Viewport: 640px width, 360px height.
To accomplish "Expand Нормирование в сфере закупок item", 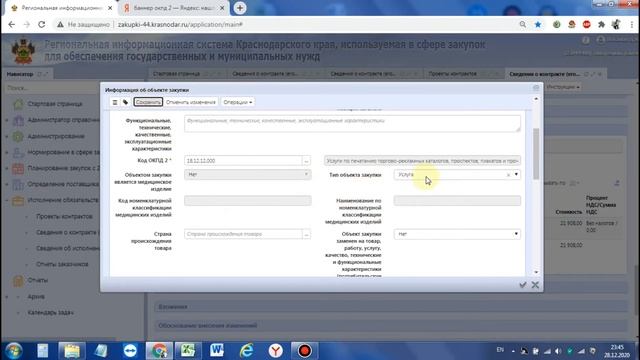I will click(7, 152).
